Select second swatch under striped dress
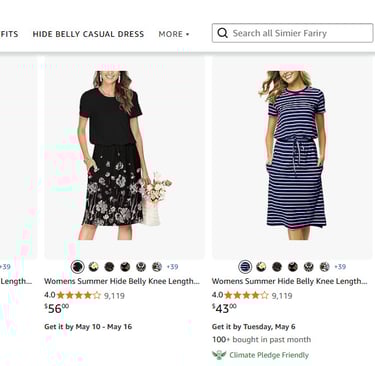This screenshot has width=375, height=366. [x=261, y=266]
